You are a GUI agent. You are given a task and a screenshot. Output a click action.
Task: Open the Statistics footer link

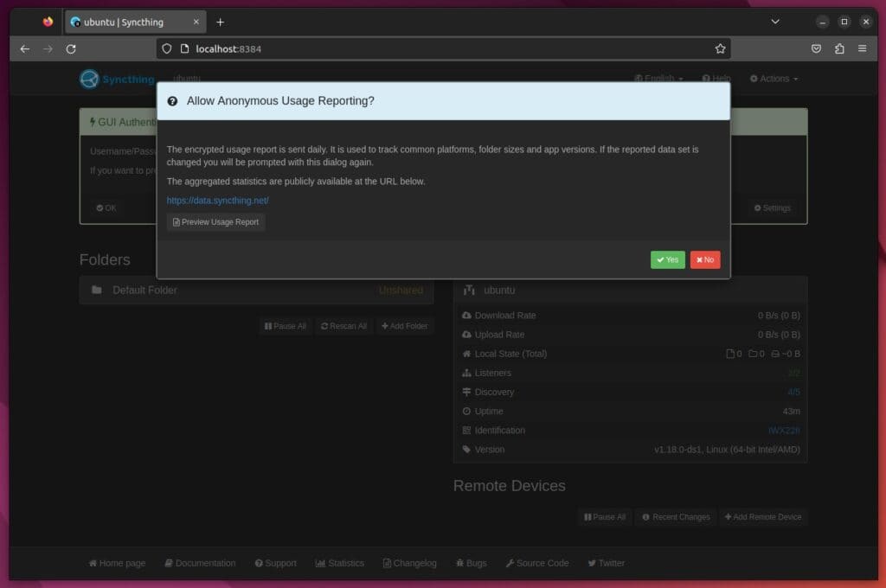[339, 563]
